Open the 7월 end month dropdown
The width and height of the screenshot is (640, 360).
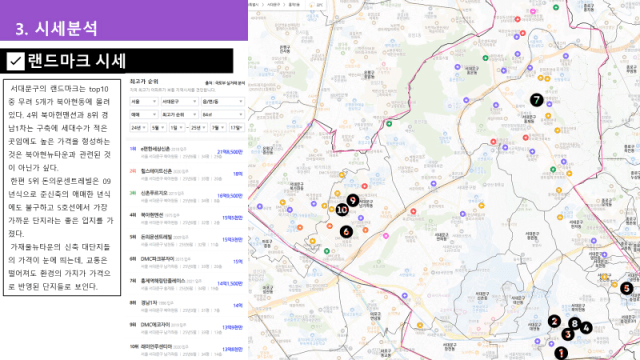[x=218, y=128]
